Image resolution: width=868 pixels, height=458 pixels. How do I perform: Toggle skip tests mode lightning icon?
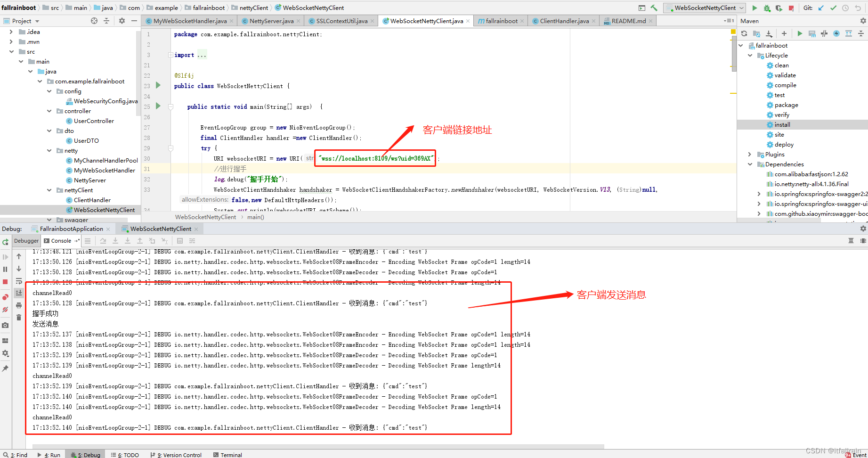[x=836, y=33]
